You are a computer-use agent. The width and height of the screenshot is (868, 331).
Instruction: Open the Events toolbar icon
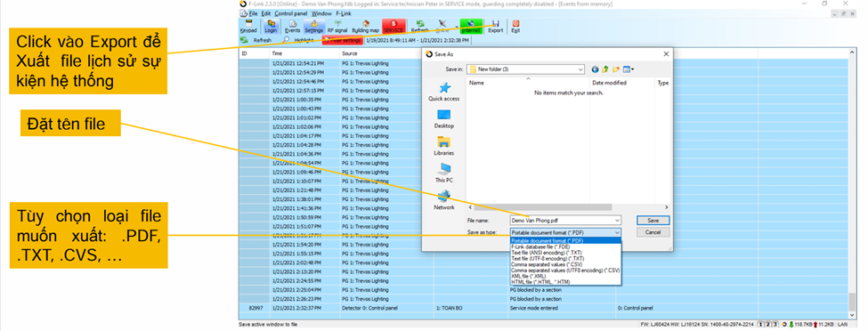pos(292,26)
